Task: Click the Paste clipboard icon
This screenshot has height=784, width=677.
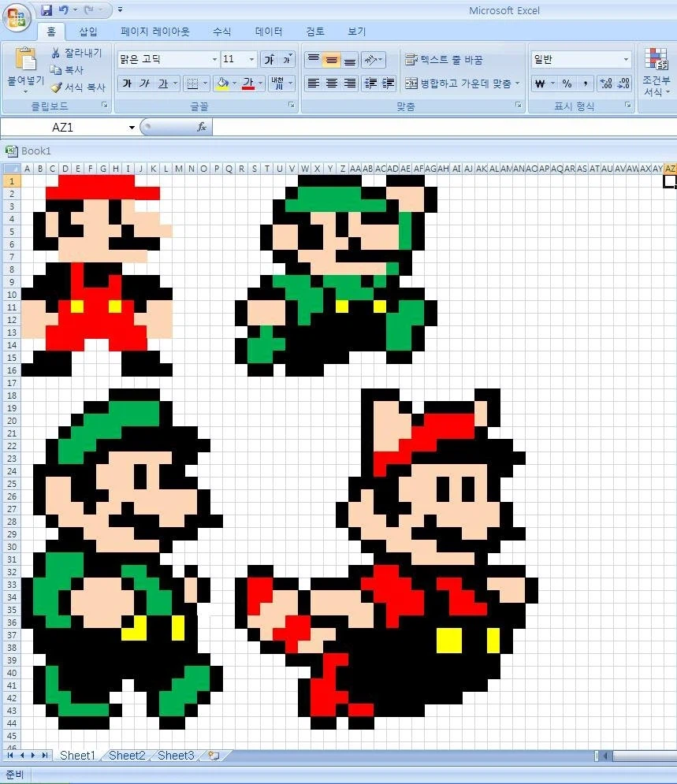Action: pyautogui.click(x=26, y=61)
